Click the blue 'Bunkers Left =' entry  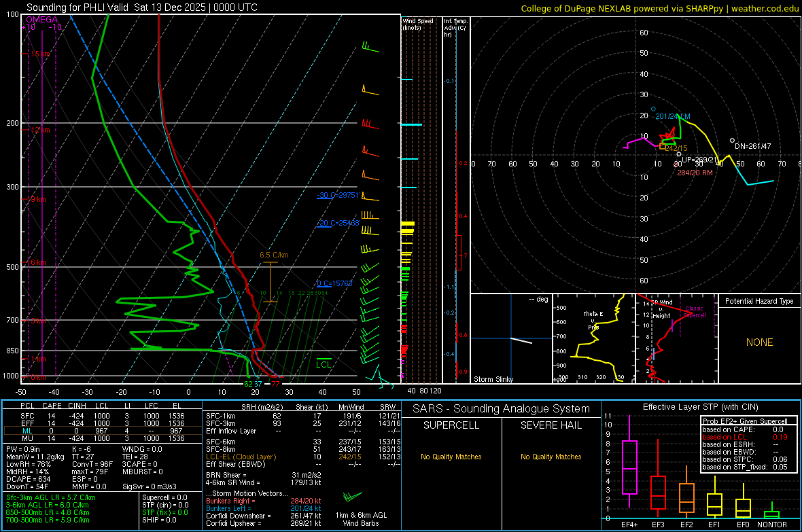pyautogui.click(x=264, y=508)
